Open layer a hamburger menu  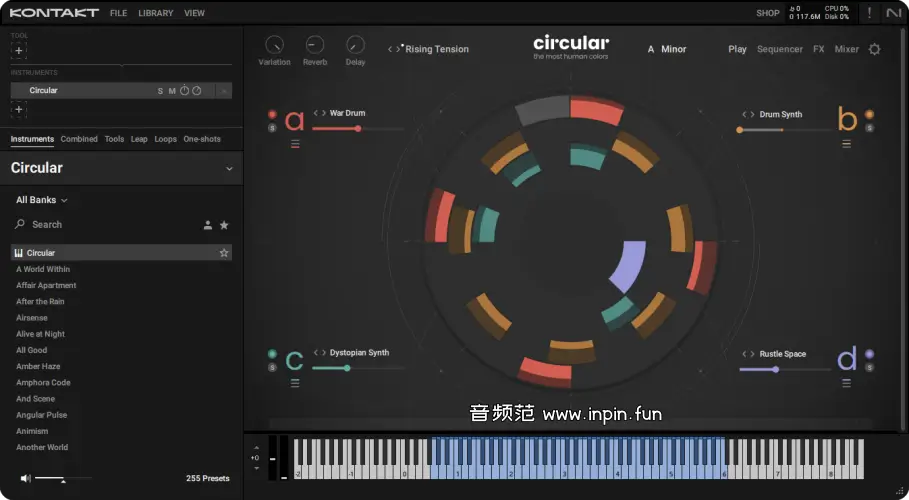[x=295, y=144]
